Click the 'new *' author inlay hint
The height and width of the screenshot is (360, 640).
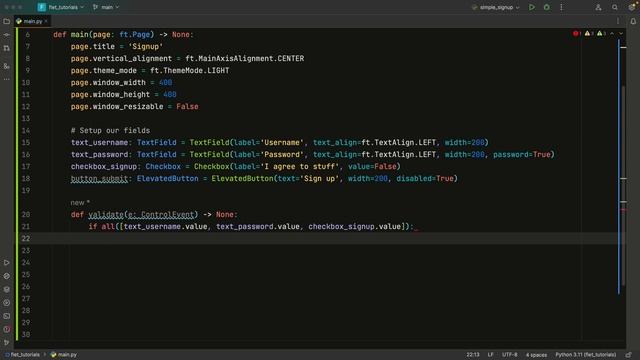[80, 202]
